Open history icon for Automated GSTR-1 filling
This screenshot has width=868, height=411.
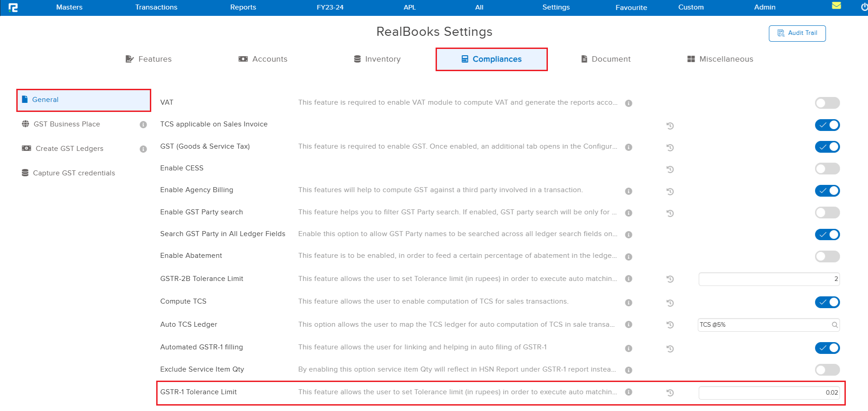[670, 348]
